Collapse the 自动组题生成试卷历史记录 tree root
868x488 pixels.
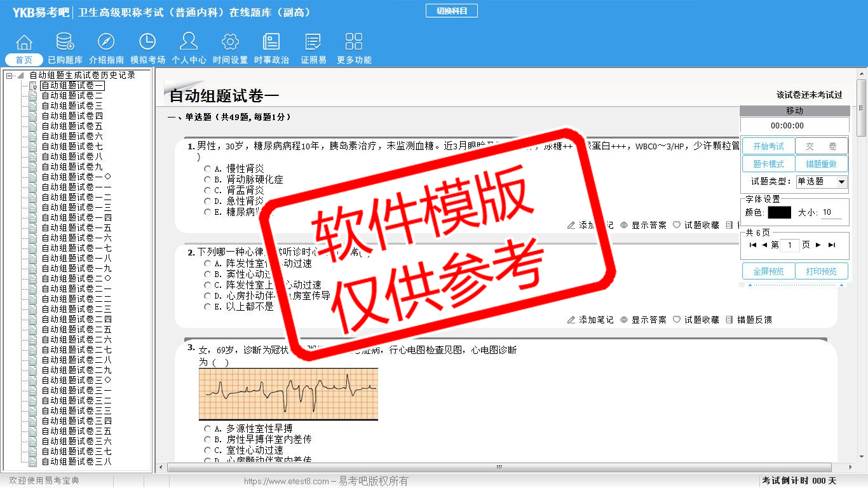pos(10,76)
